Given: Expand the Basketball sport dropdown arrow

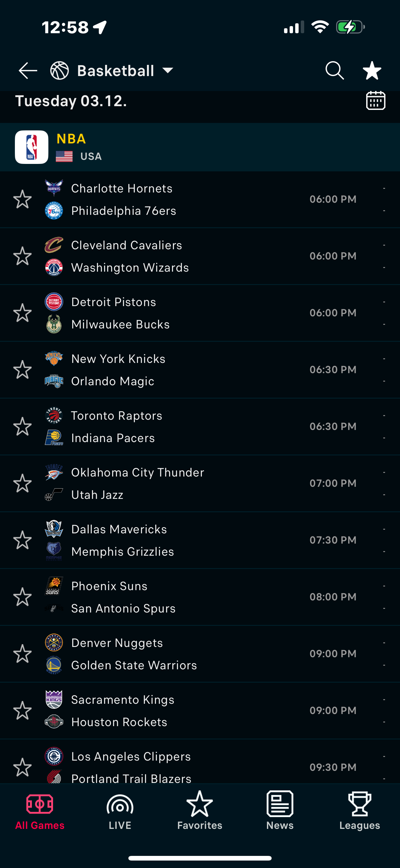Looking at the screenshot, I should pyautogui.click(x=168, y=70).
